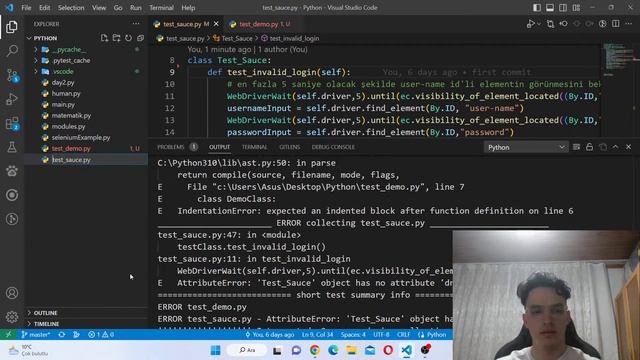Click New File icon in Explorer header

(104, 38)
